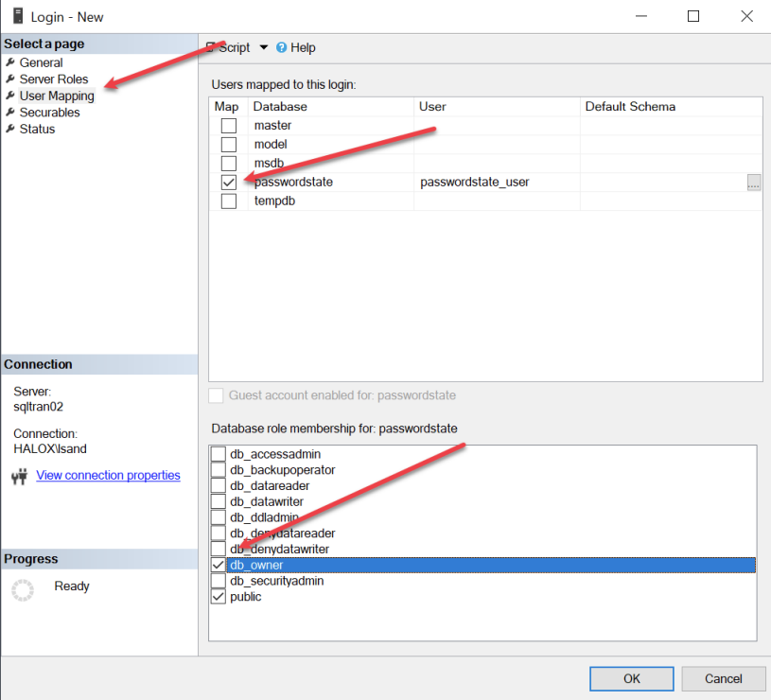Screen dimensions: 771x700
Task: Enable the db_denydatawriter role checkbox
Action: pos(219,549)
